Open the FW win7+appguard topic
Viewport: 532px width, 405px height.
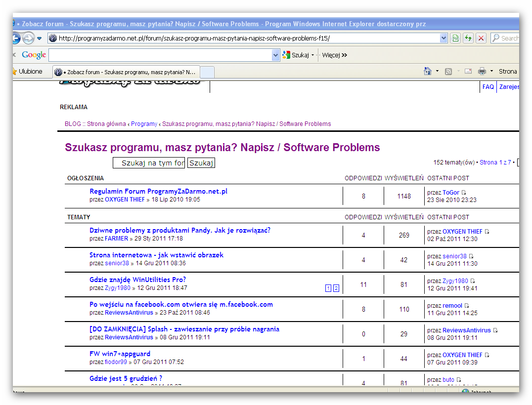120,354
